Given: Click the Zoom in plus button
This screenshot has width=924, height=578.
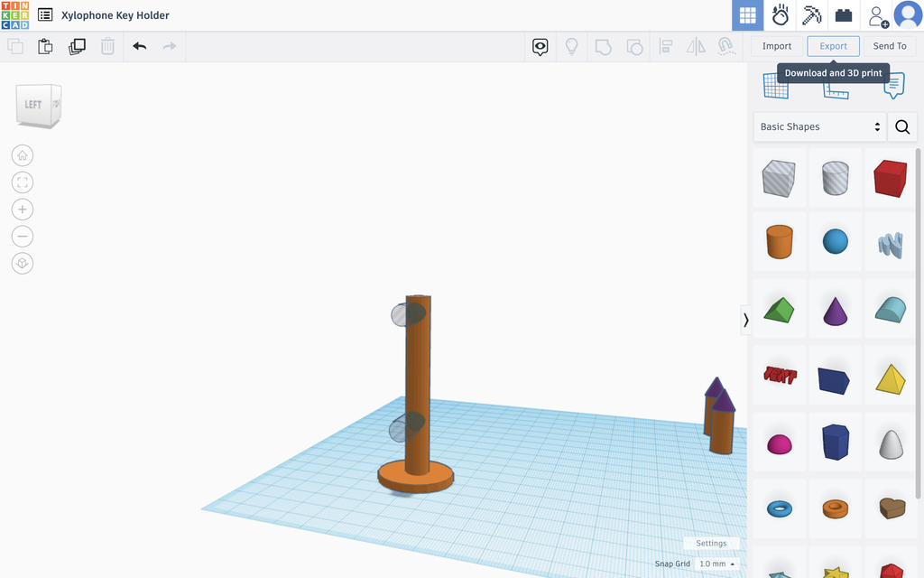Looking at the screenshot, I should 23,210.
